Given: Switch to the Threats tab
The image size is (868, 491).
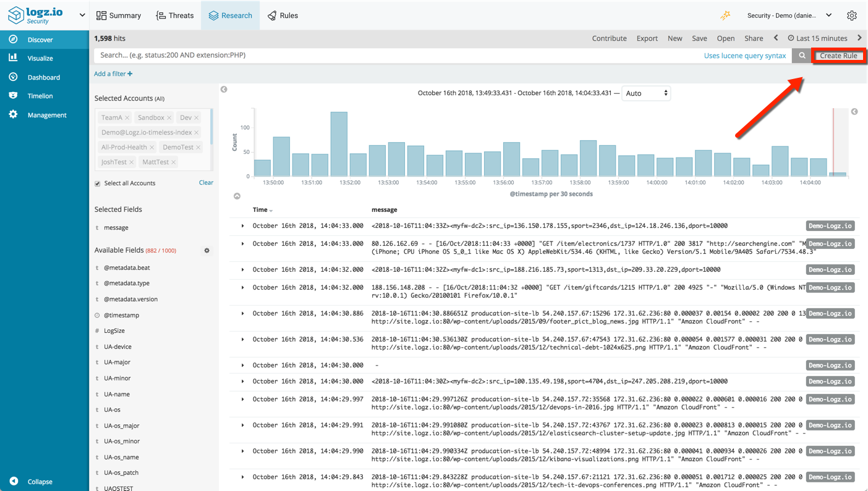Looking at the screenshot, I should pos(175,15).
